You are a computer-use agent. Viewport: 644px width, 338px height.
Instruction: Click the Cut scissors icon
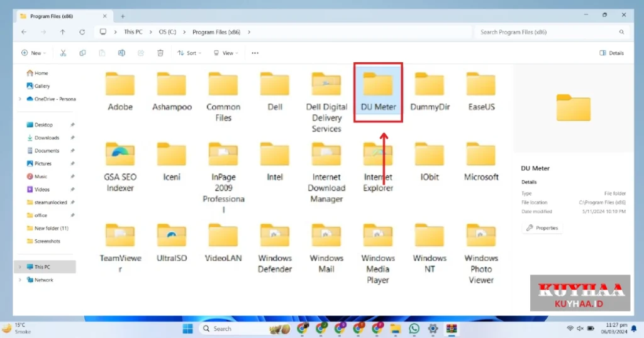point(63,53)
